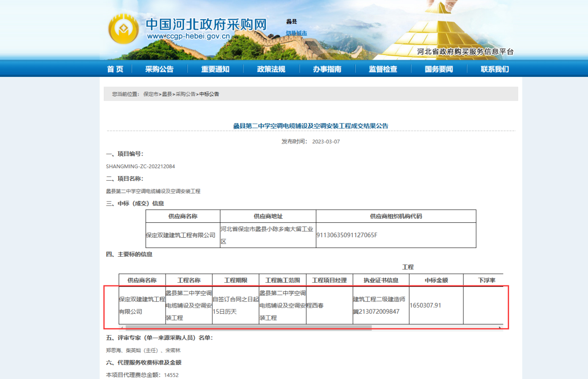Click the supplier cell in 主要标的 table
Viewport: 588px width, 379px height.
142,305
